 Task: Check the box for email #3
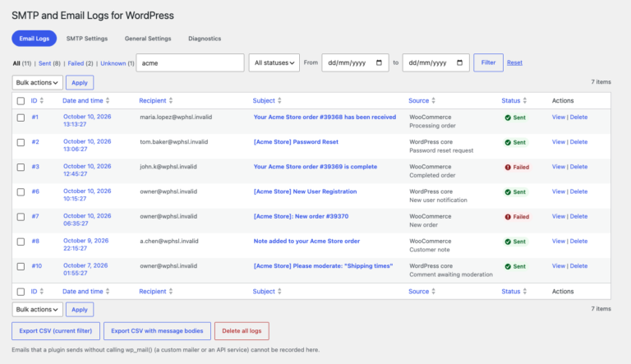[21, 167]
